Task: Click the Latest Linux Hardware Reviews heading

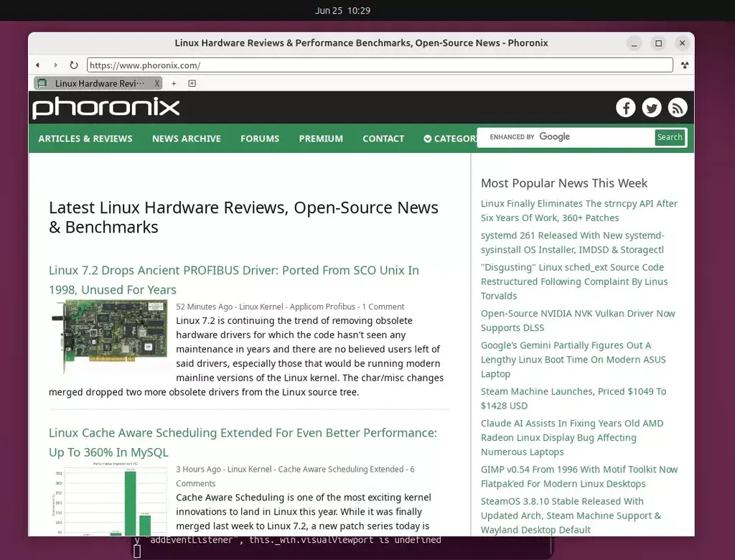Action: coord(243,217)
